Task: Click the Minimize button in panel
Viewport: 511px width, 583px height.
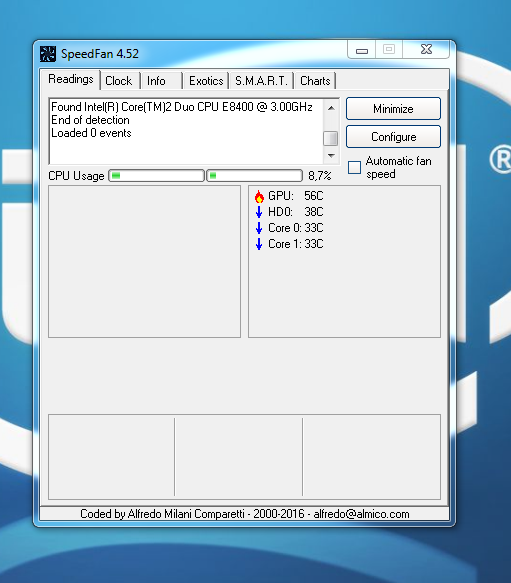Action: (x=393, y=109)
